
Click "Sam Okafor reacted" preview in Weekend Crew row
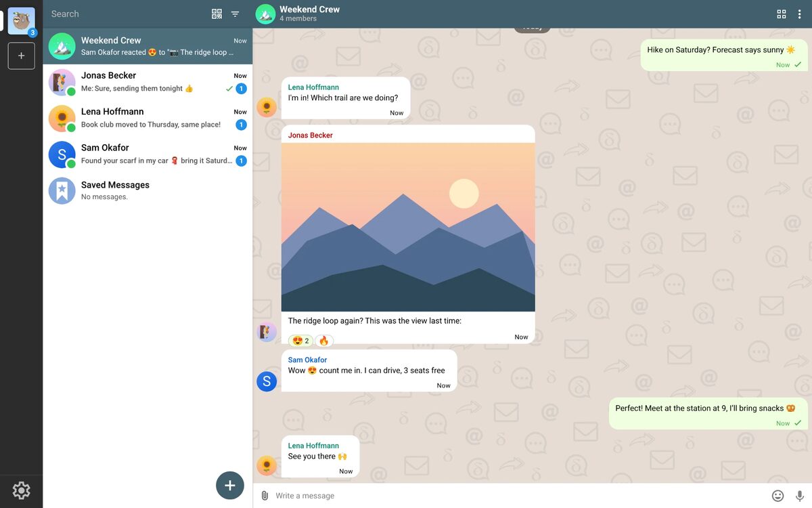pos(158,53)
